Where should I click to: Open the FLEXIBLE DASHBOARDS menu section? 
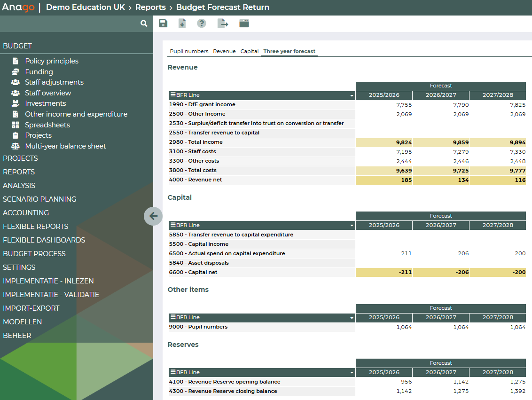44,240
